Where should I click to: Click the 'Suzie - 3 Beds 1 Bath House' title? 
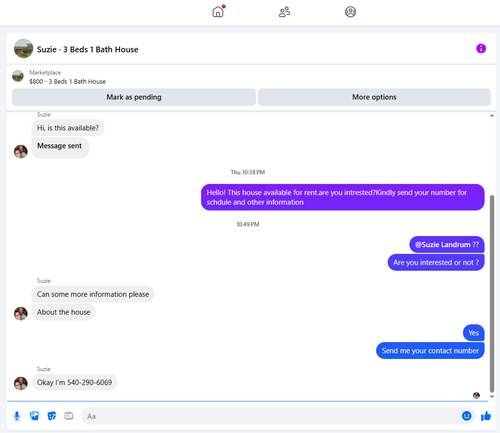[88, 49]
